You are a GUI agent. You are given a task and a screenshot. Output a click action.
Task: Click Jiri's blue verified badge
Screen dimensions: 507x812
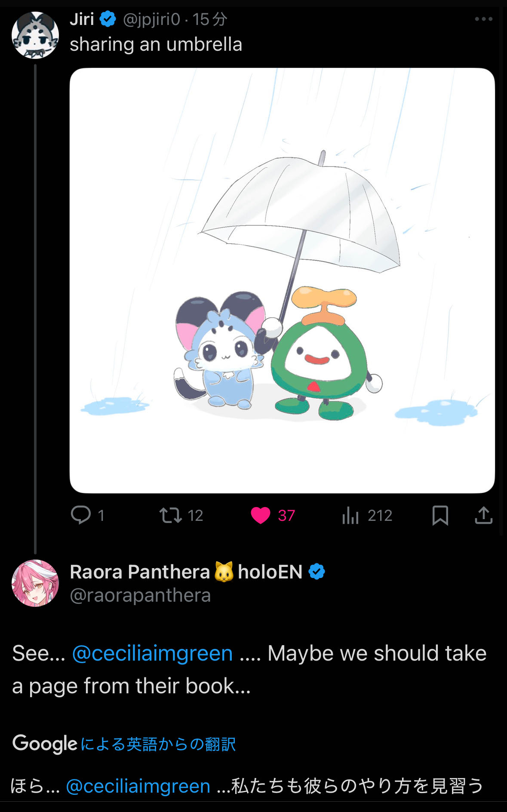[x=108, y=19]
